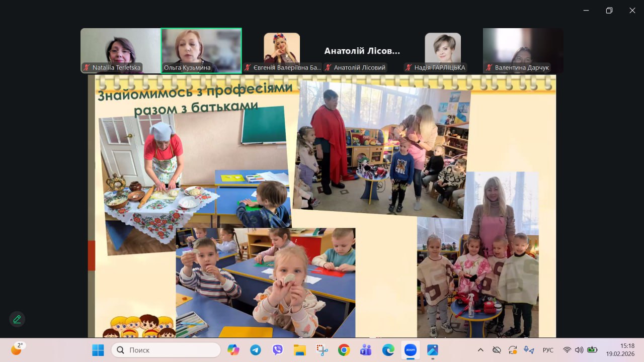
Task: Open Google Chrome from the taskbar
Action: (344, 350)
